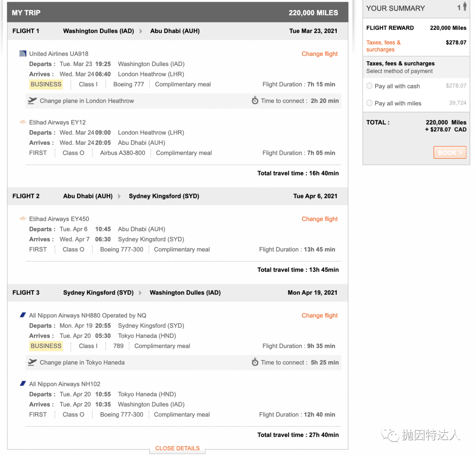Viewport: 476px width, 456px height.
Task: Click the United Airlines logo next to UA918
Action: [23, 54]
